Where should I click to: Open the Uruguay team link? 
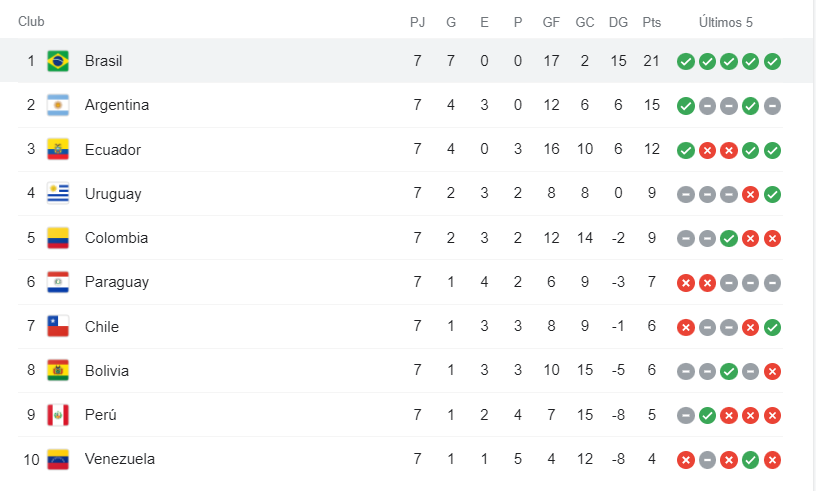click(113, 194)
